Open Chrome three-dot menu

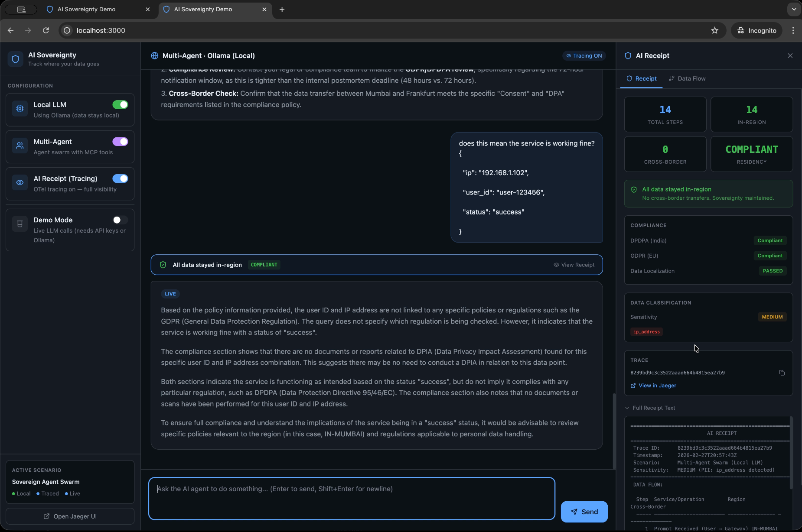(793, 30)
